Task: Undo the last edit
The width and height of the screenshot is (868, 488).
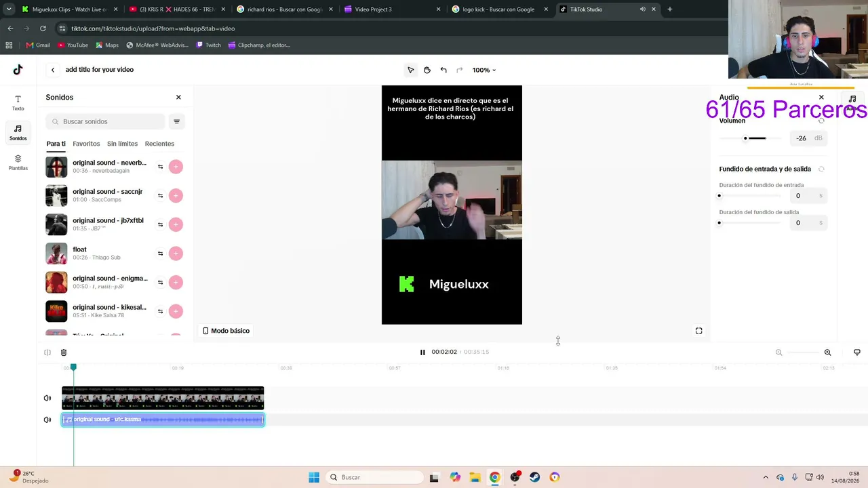Action: (x=443, y=70)
